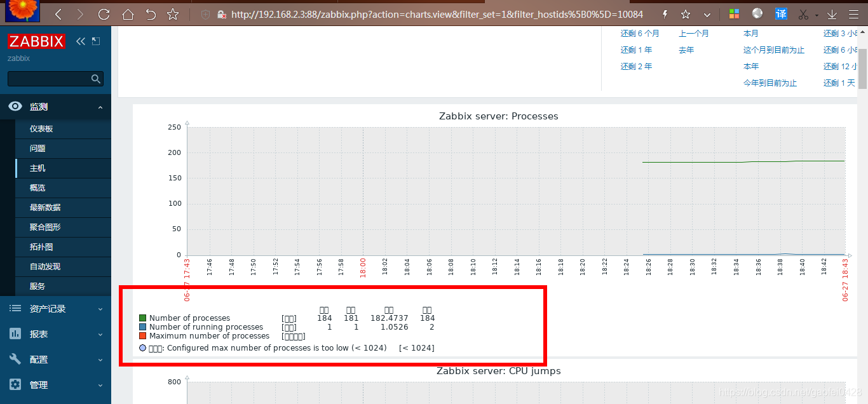The height and width of the screenshot is (404, 868).
Task: Click the insecure lock icon in address bar
Action: 221,14
